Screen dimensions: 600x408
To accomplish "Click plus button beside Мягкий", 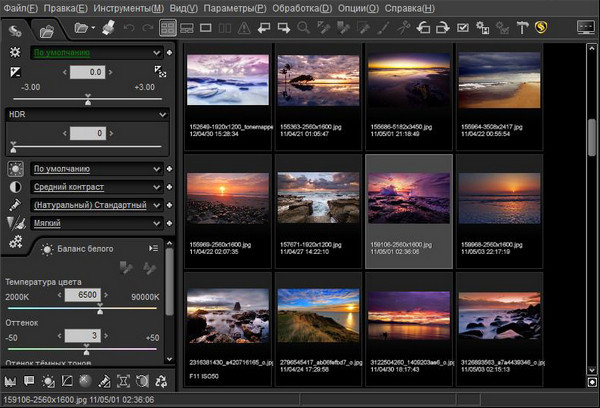I will pos(169,223).
